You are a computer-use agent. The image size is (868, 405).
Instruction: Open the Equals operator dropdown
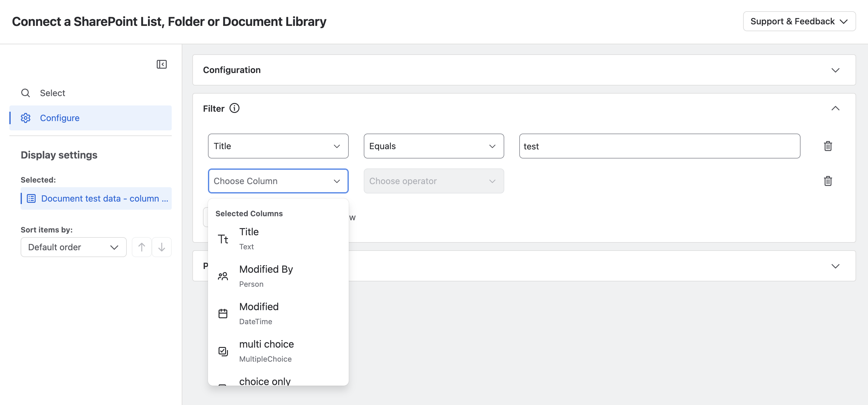[x=434, y=146]
